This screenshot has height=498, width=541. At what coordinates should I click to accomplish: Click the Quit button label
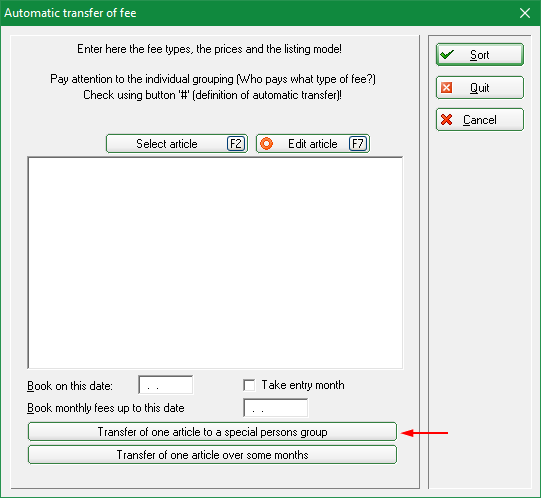(479, 88)
